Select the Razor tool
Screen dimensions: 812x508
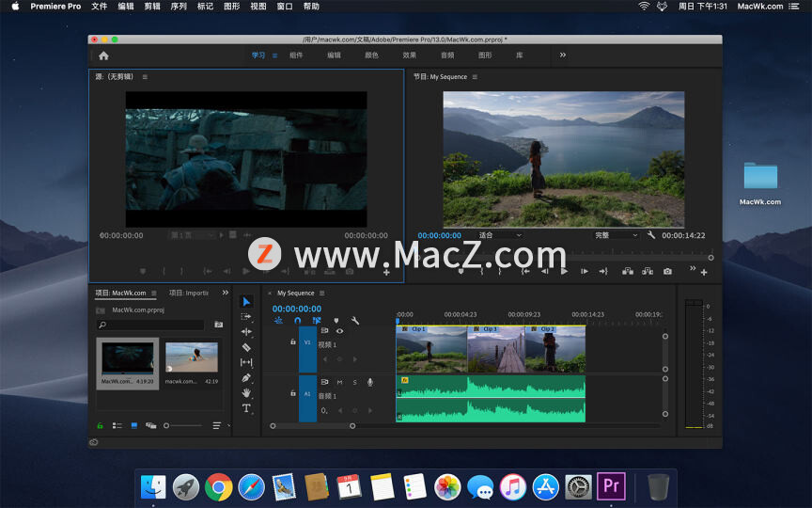pyautogui.click(x=246, y=347)
